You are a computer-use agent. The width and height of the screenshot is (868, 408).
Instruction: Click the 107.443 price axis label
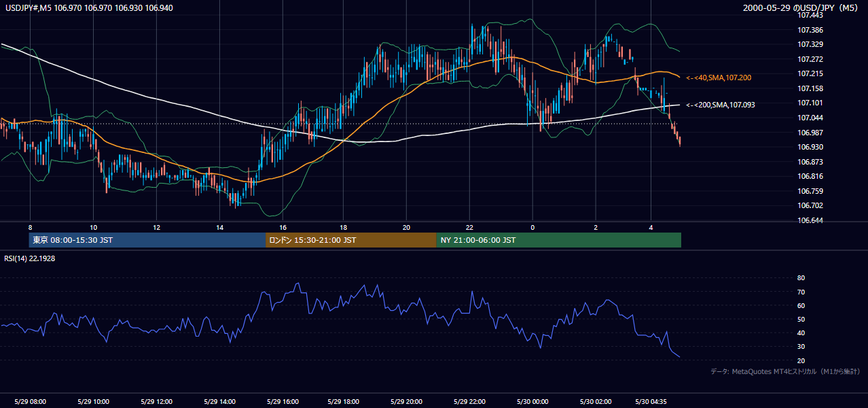(811, 15)
